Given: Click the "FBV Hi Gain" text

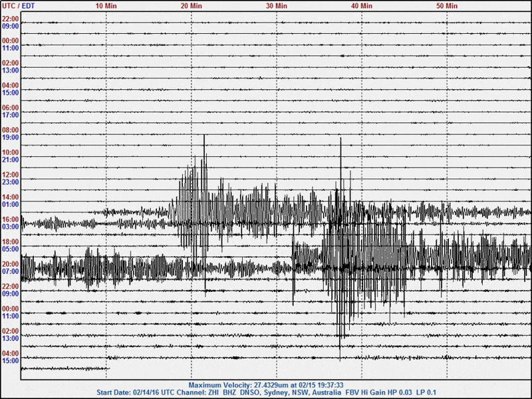Looking at the screenshot, I should point(365,392).
